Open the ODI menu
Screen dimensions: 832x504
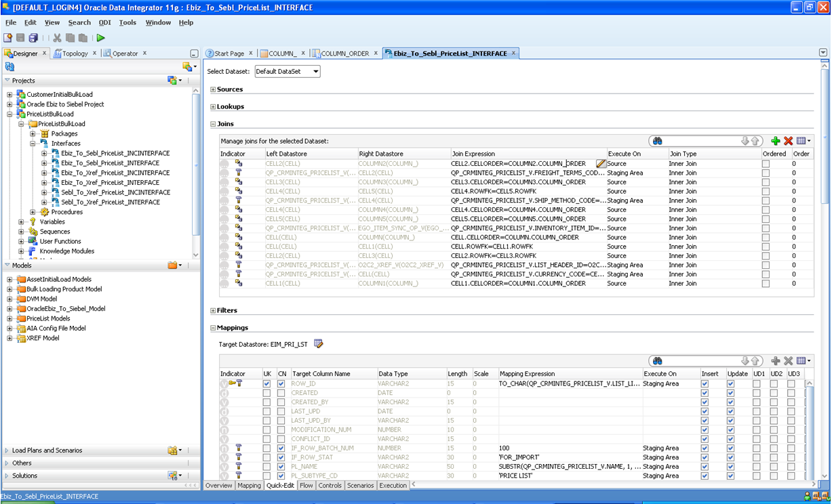tap(105, 22)
